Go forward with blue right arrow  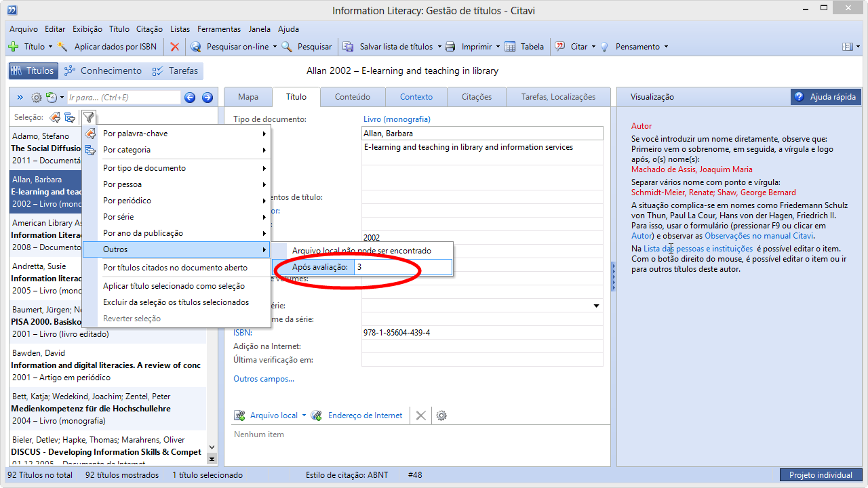(208, 98)
